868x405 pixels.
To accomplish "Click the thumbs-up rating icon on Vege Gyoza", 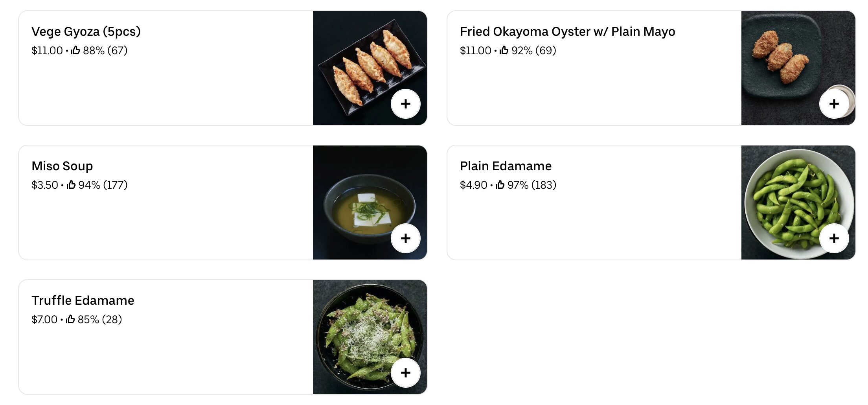I will coord(75,50).
